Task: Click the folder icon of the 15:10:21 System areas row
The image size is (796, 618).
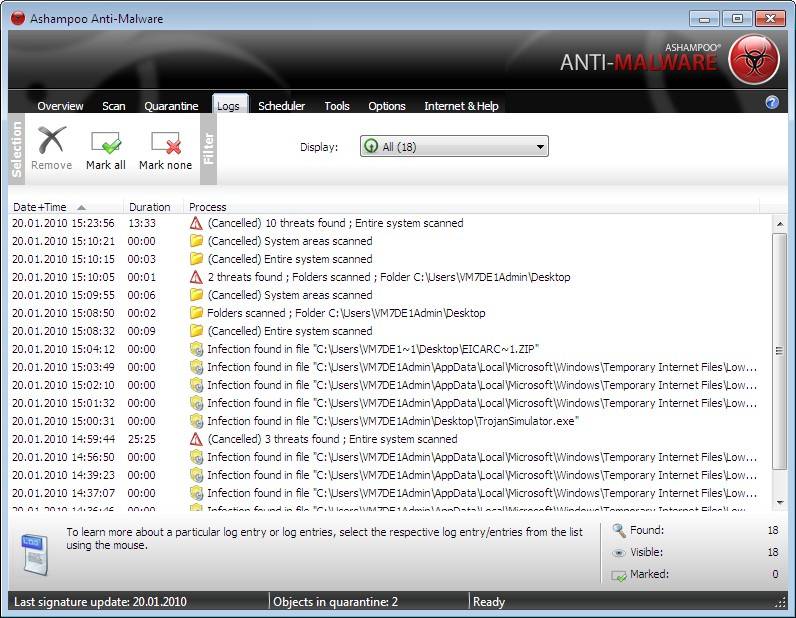Action: pos(196,241)
